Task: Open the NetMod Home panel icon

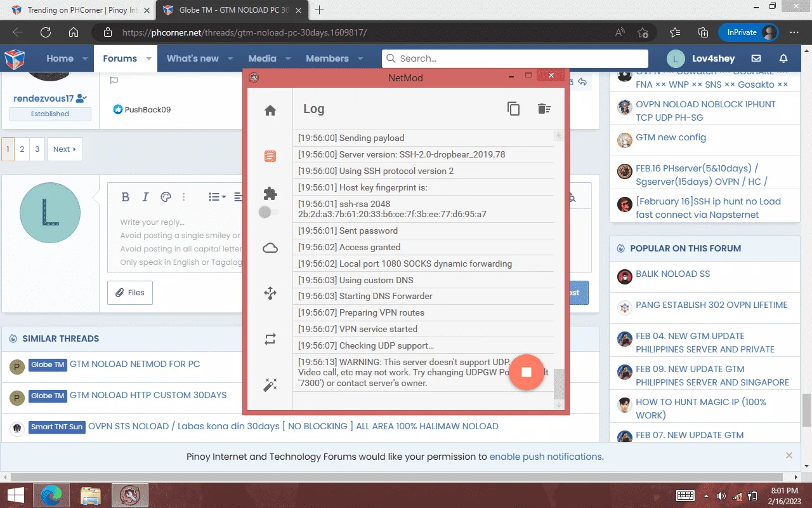Action: coord(270,110)
